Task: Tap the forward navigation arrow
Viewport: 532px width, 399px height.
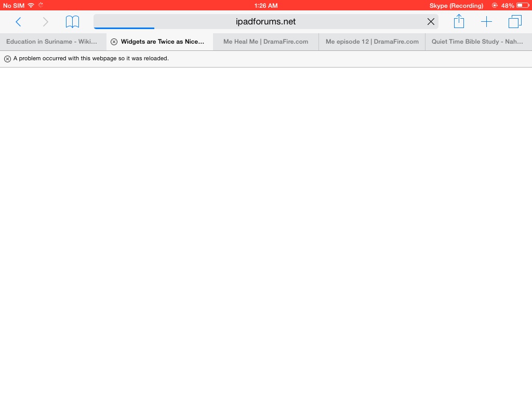Action: click(45, 22)
